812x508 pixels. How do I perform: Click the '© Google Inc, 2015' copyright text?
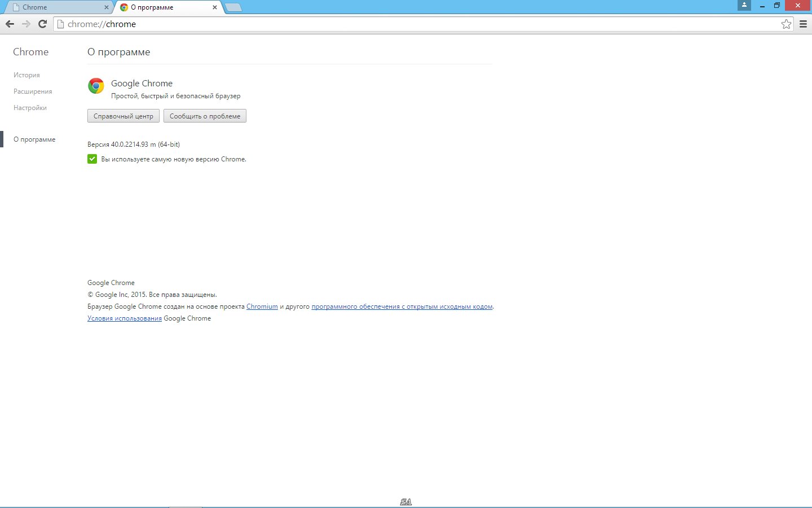[117, 295]
